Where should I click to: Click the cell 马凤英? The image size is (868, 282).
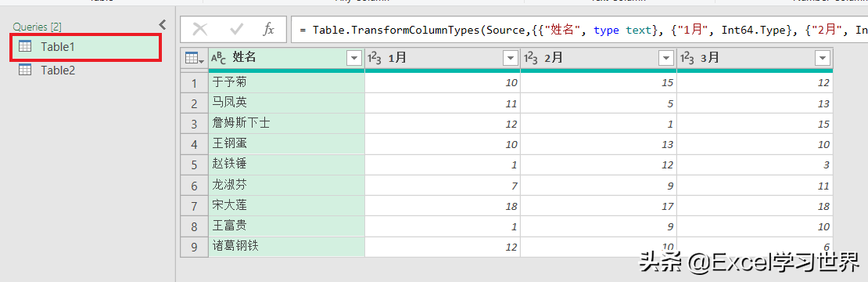click(x=286, y=103)
